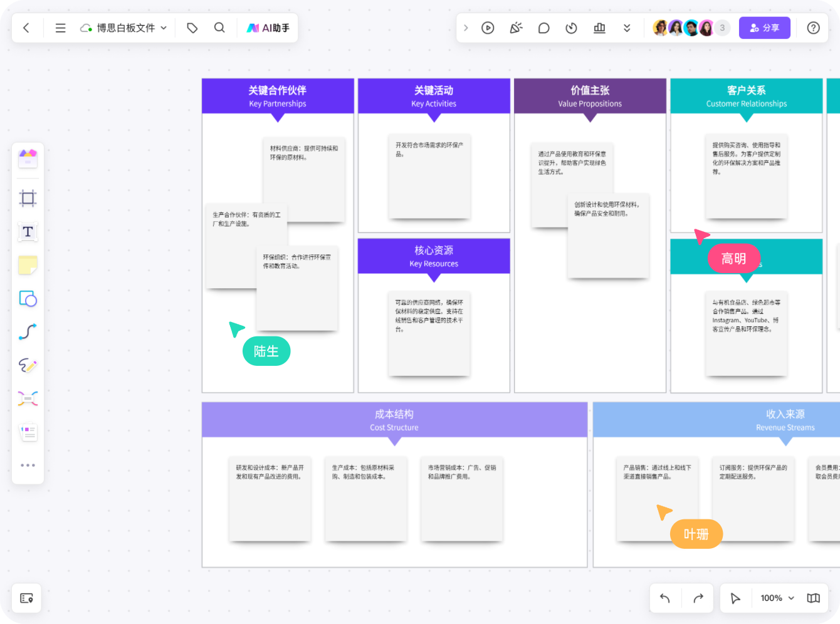Select the 核心资源 Key Resources header
The height and width of the screenshot is (624, 840).
[x=434, y=256]
